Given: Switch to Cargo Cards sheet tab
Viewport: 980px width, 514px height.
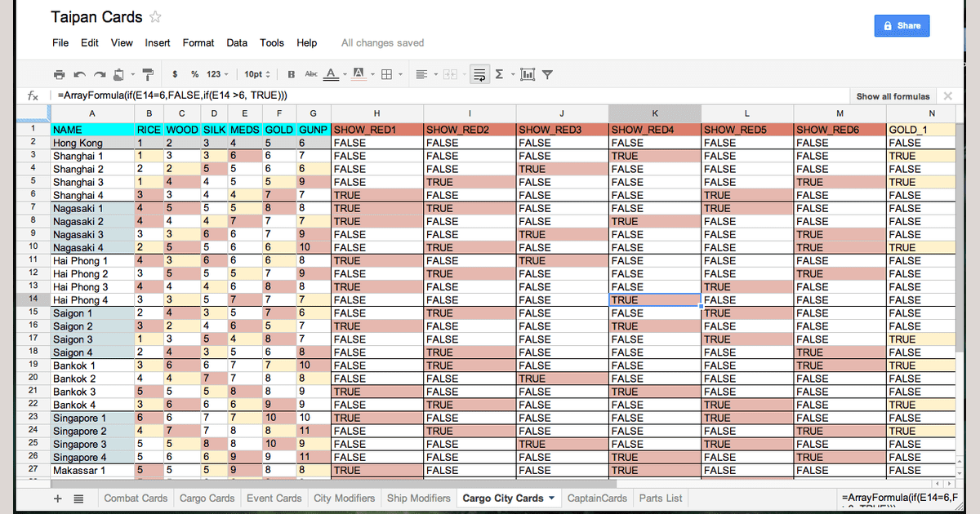Looking at the screenshot, I should coord(207,498).
